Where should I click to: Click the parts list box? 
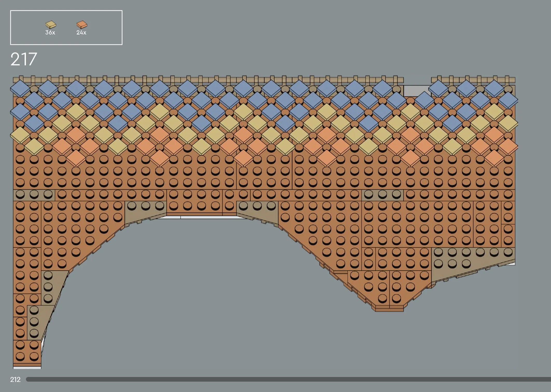click(x=66, y=27)
